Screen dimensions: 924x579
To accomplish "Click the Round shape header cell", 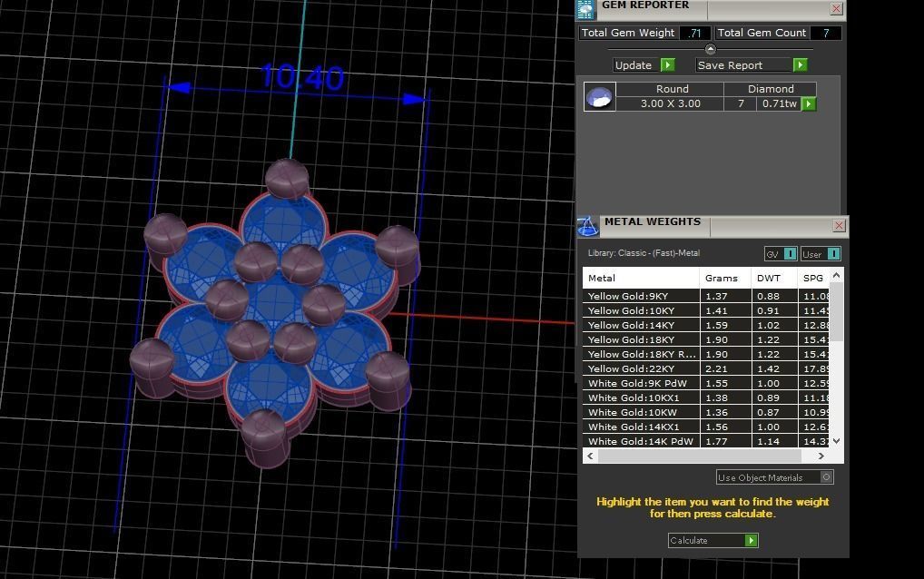I will coord(672,89).
